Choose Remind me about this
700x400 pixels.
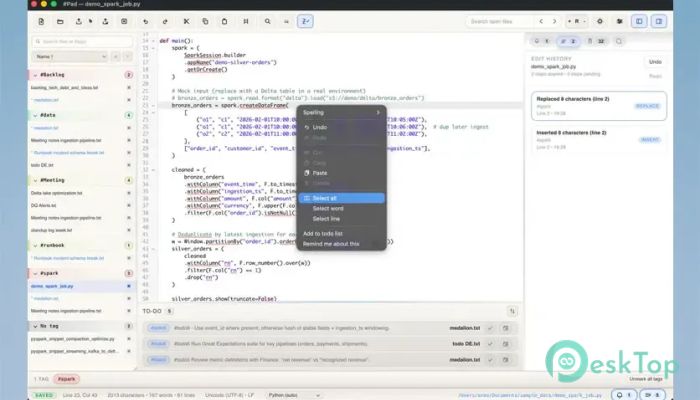click(342, 244)
